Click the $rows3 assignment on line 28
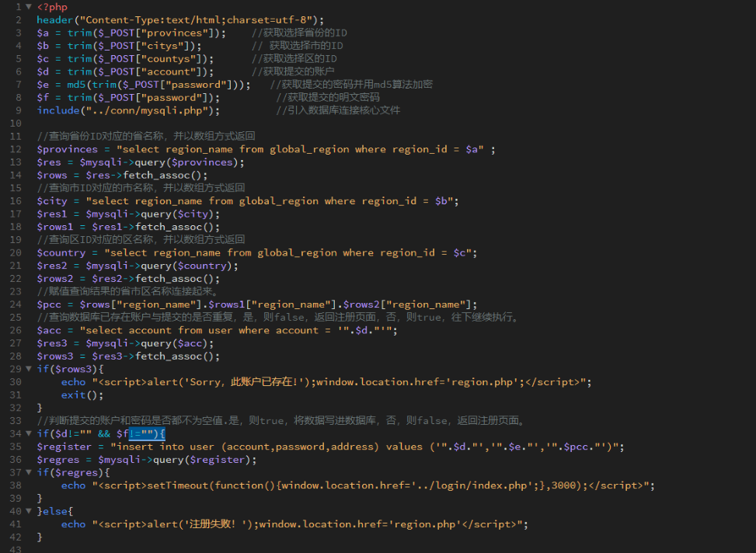Screen dimensions: 756x553 (x=128, y=356)
